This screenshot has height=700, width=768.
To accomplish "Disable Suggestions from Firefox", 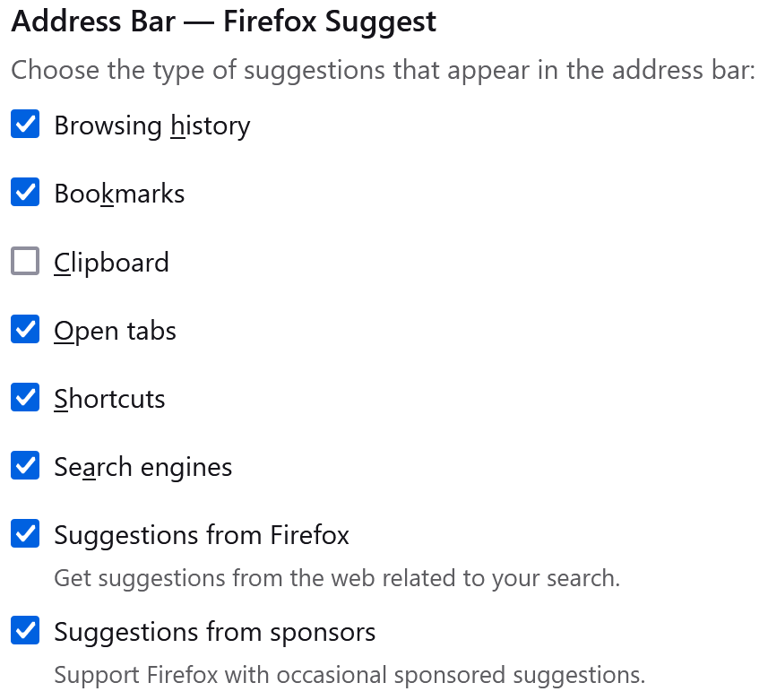I will [x=25, y=534].
